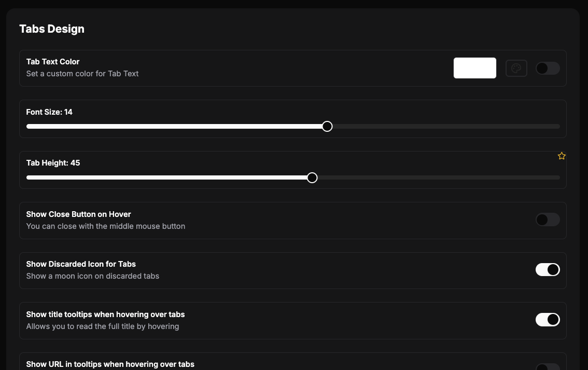Click the Font Size slider handle
Screen dimensions: 588x370
327,127
